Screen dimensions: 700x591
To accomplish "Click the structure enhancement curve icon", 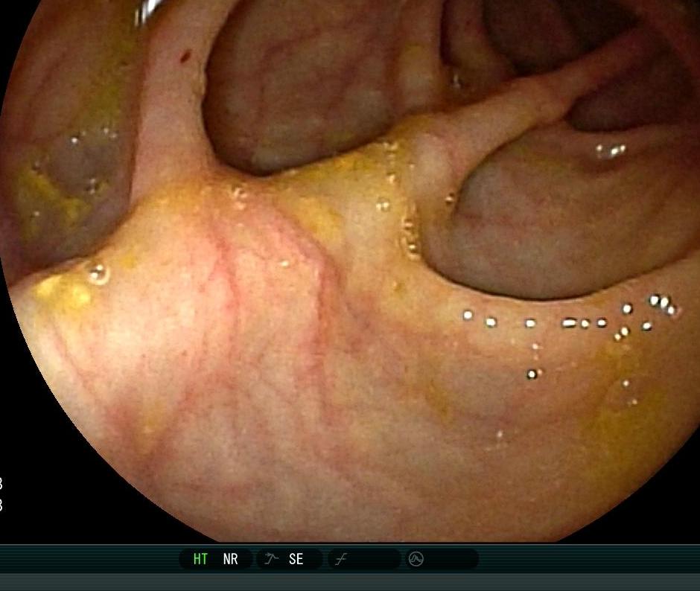I will (x=271, y=558).
